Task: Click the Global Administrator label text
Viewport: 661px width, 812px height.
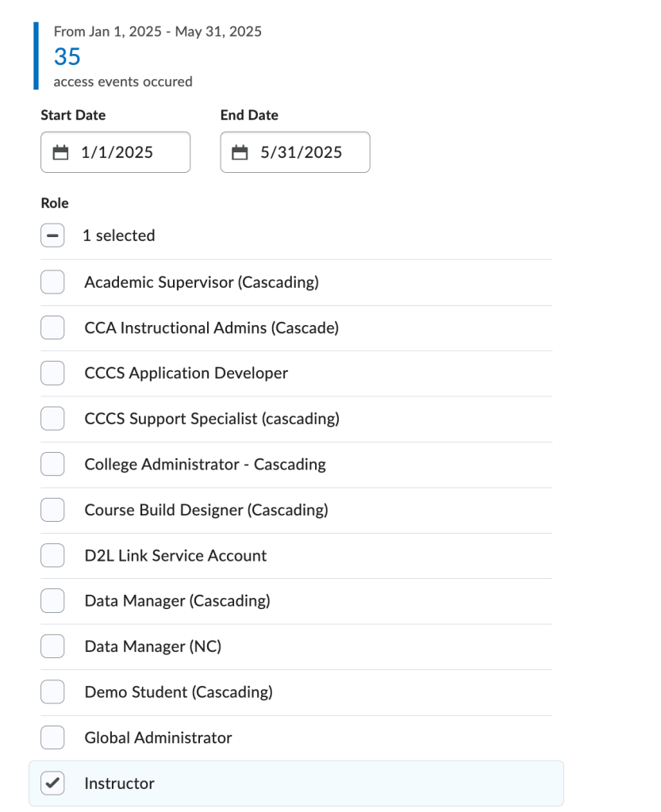Action: (x=158, y=737)
